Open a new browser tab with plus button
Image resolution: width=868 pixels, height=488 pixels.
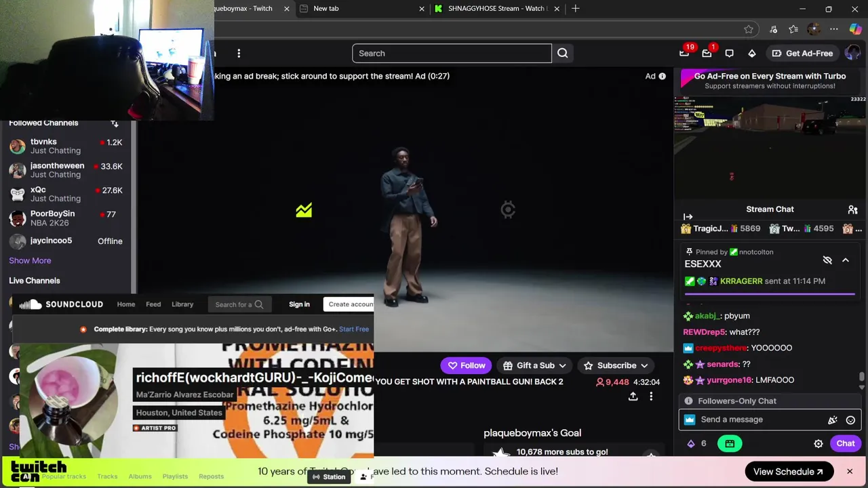575,8
